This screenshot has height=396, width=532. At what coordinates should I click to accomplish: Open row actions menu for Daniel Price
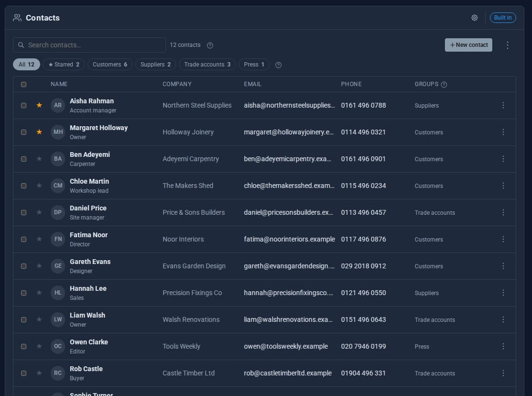[x=503, y=212]
